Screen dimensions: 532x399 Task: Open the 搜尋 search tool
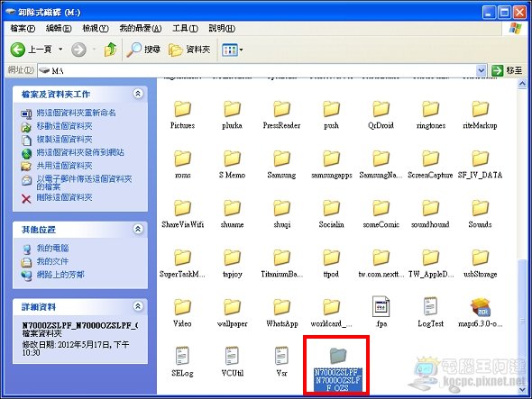pos(143,50)
